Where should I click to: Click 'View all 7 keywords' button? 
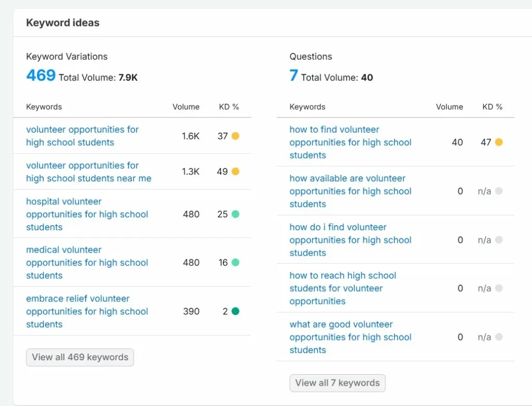coord(337,383)
